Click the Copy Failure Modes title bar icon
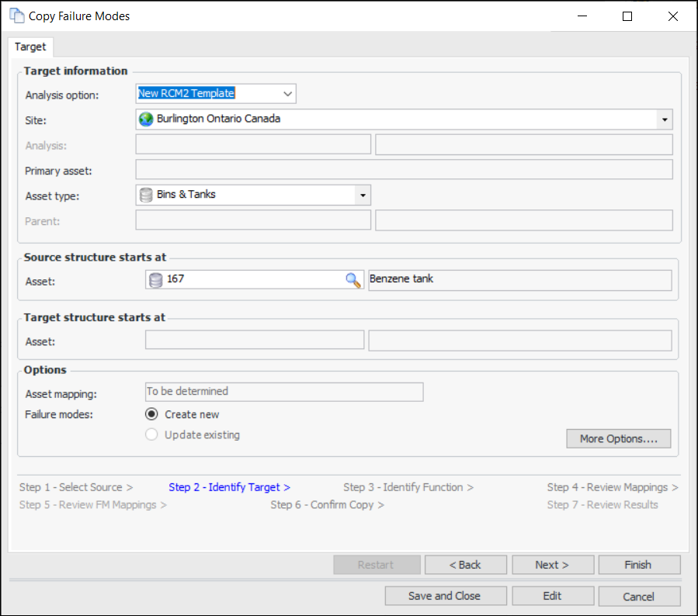 coord(16,16)
